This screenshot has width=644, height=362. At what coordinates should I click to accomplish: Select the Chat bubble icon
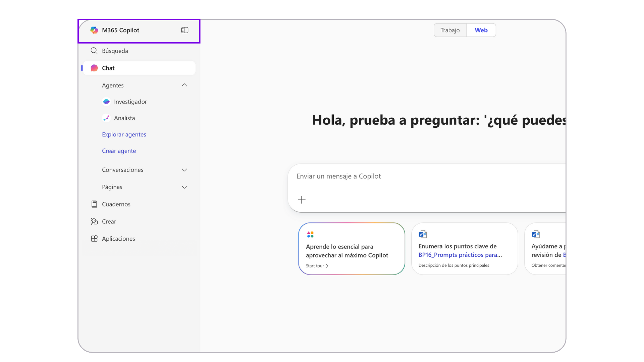[x=94, y=68]
